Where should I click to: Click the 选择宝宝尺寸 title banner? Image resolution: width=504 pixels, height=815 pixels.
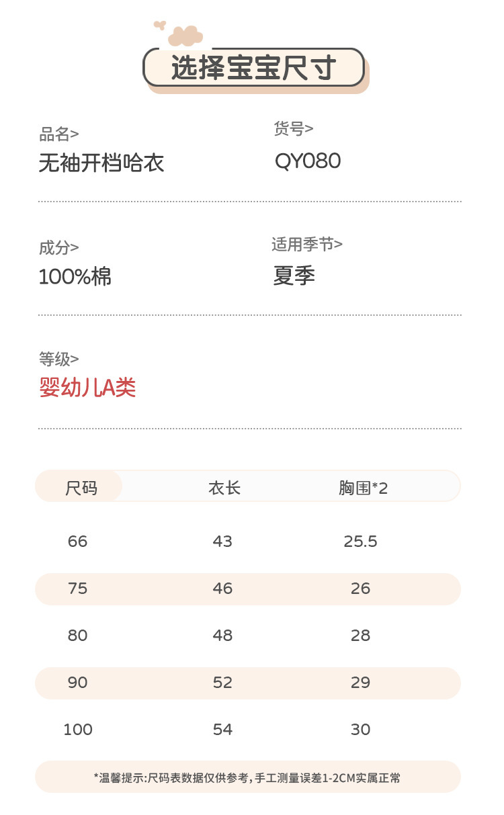(x=253, y=69)
